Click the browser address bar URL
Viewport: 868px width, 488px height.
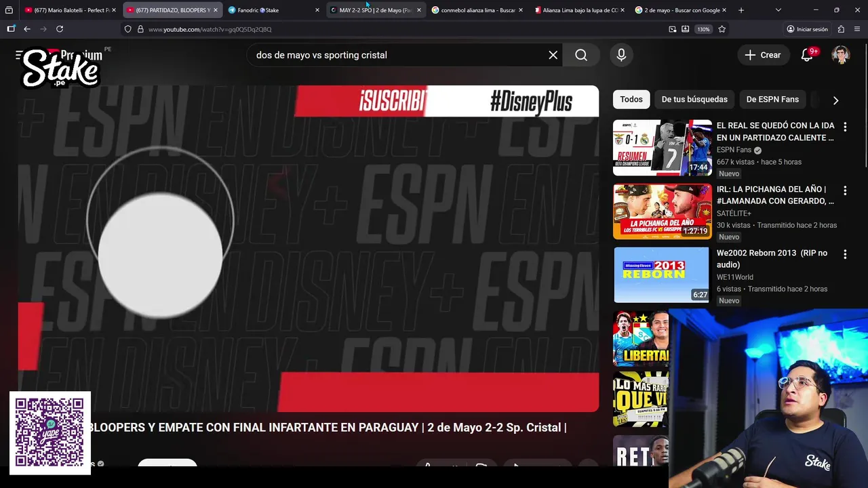[x=210, y=29]
